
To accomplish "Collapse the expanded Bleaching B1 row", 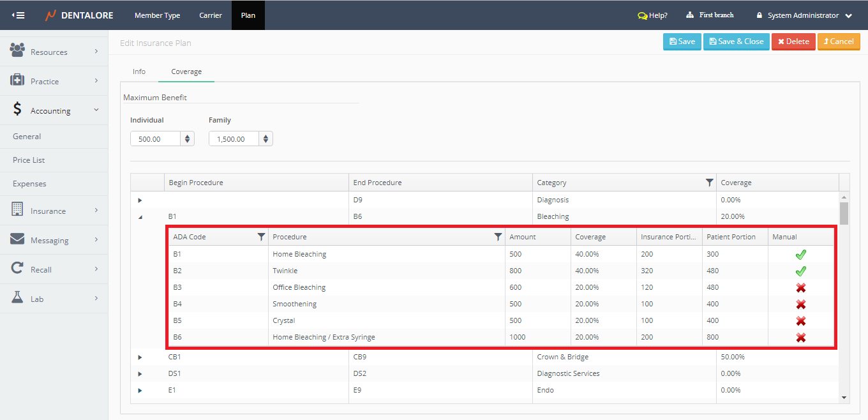I will click(140, 217).
